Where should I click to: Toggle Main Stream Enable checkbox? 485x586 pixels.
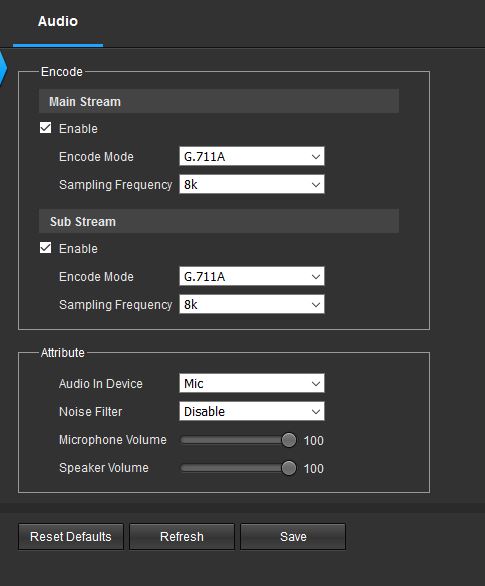pyautogui.click(x=46, y=128)
